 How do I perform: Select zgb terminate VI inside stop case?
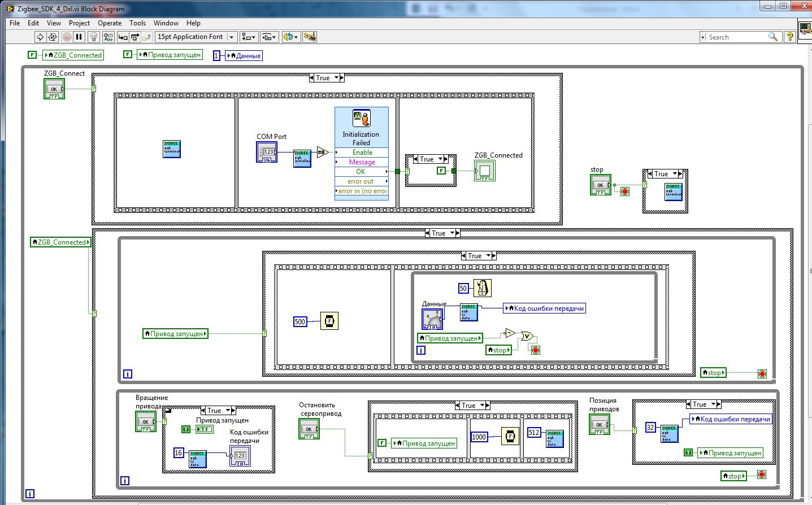674,192
